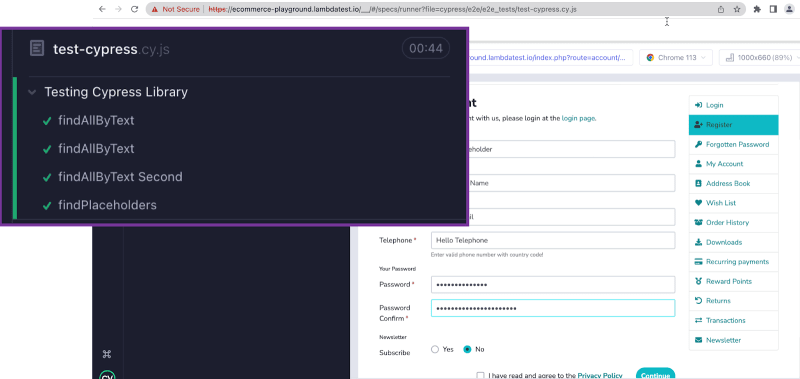Open Address Book in the sidebar
The image size is (800, 379).
click(x=733, y=184)
